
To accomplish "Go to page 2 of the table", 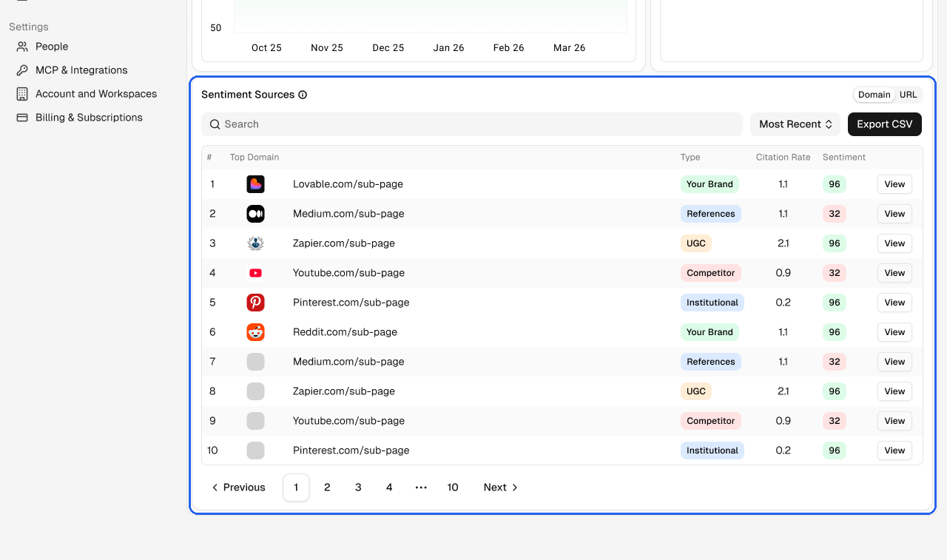I will click(x=327, y=488).
